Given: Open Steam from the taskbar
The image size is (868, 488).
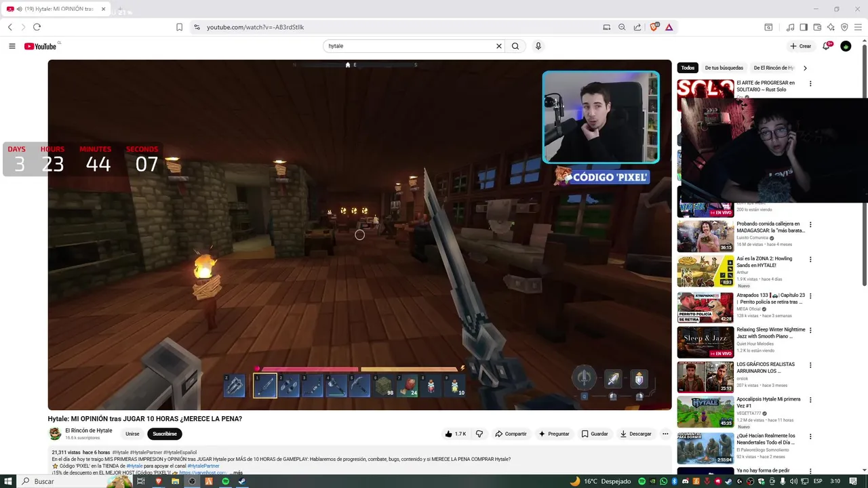Looking at the screenshot, I should click(x=242, y=481).
